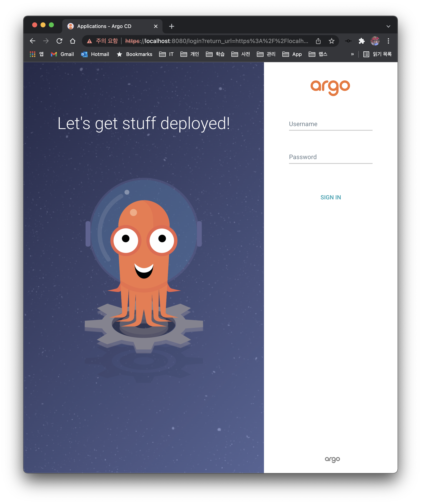The height and width of the screenshot is (504, 421).
Task: Click the orange argo logo above the form
Action: coord(331,86)
